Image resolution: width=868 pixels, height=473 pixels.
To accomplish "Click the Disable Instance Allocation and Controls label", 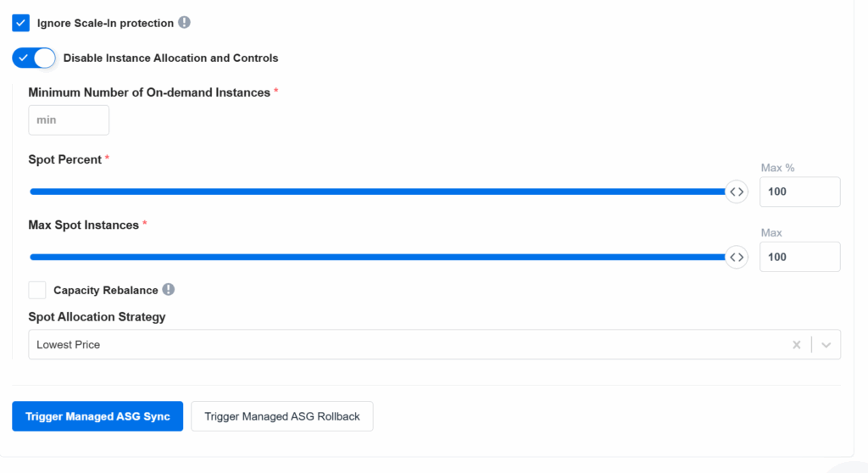I will (170, 58).
